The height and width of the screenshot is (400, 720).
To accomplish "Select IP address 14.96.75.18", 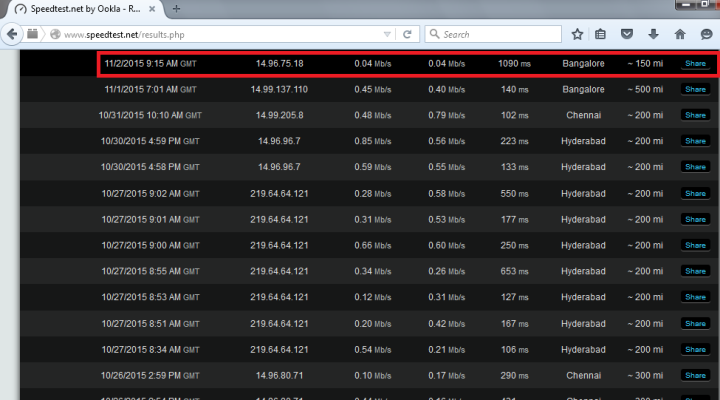I will point(279,63).
